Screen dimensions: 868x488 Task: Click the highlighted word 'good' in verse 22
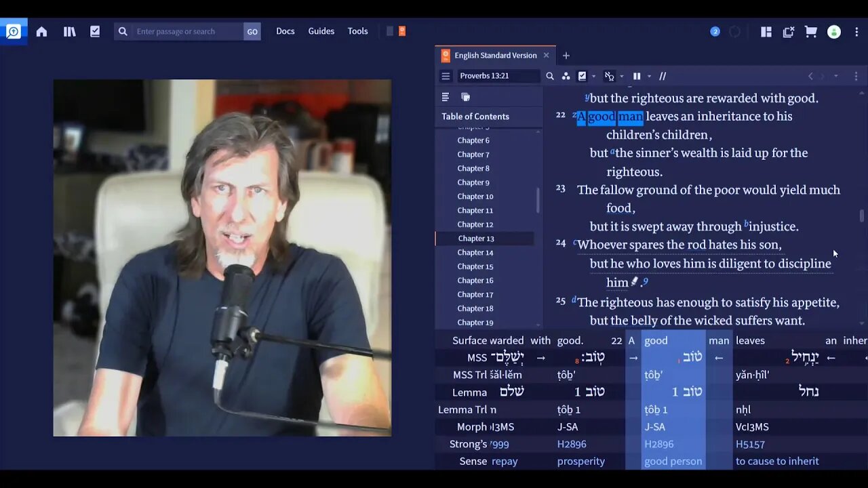tap(601, 117)
